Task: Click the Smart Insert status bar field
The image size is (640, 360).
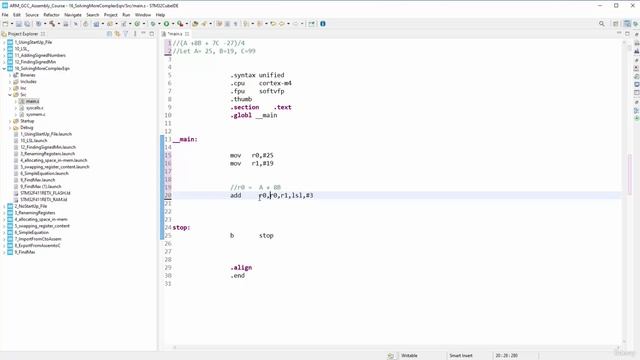Action: click(461, 356)
